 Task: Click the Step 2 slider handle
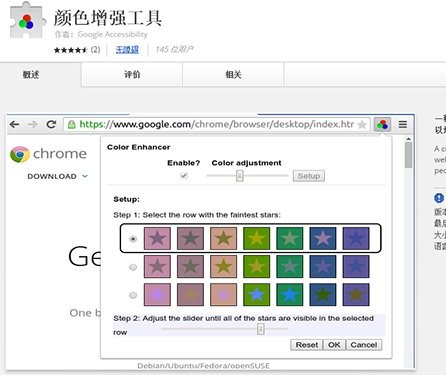click(x=261, y=329)
